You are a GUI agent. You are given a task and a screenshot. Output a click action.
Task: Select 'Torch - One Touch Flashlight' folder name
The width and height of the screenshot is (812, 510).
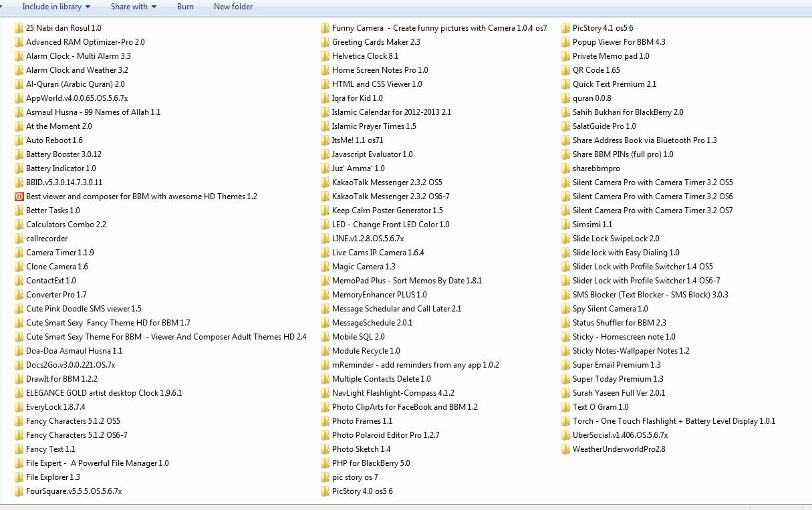tap(674, 421)
